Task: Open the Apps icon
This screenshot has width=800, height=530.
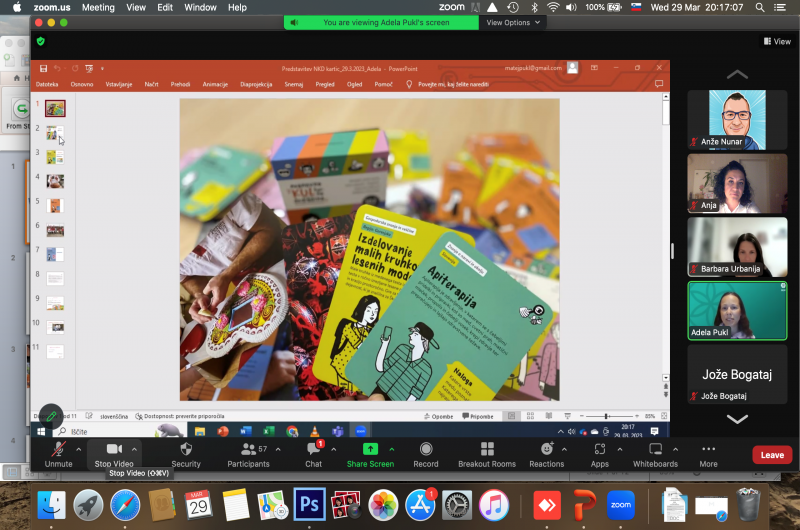Action: point(599,450)
